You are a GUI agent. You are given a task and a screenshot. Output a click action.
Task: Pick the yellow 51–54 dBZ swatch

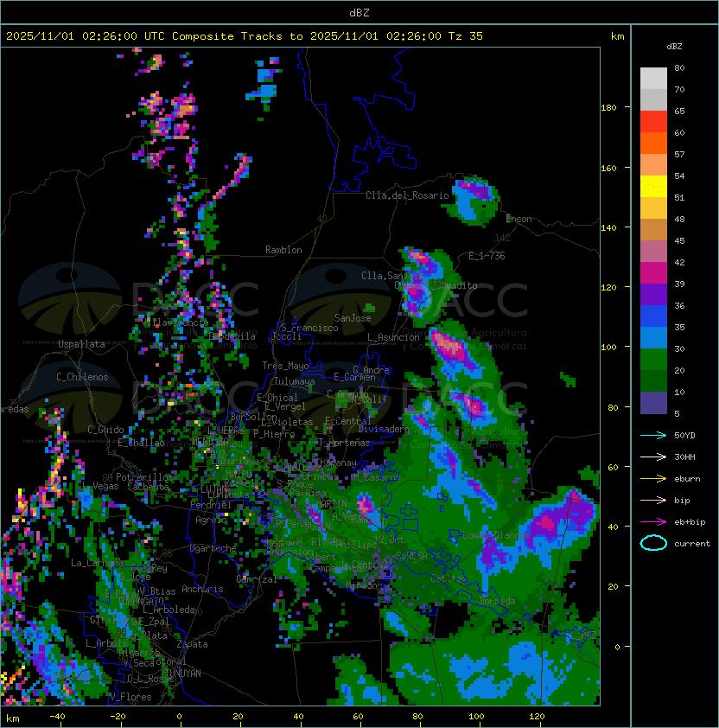tap(653, 186)
